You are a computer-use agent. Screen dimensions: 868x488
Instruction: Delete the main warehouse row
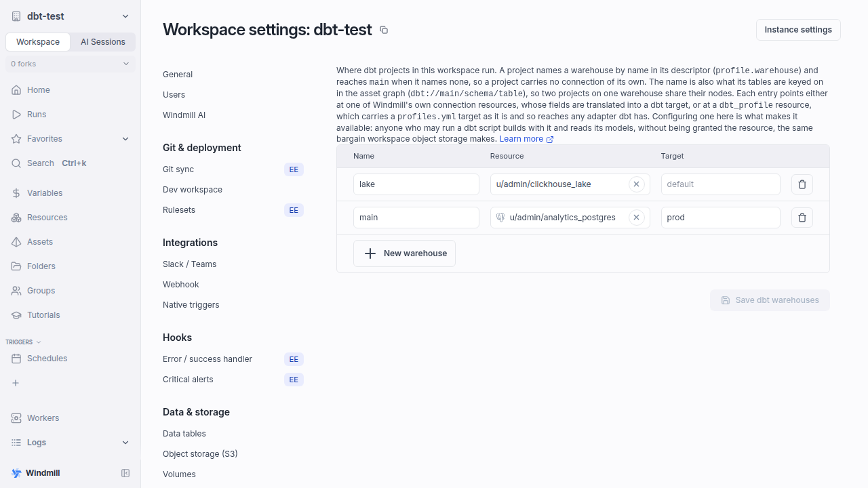pyautogui.click(x=802, y=218)
